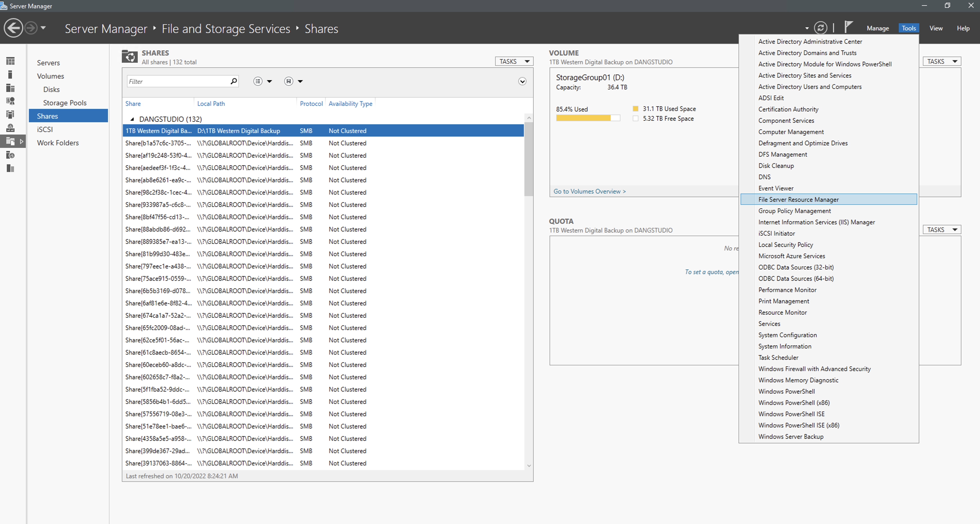Image resolution: width=980 pixels, height=524 pixels.
Task: Follow the Go to Volumes Overview link
Action: (x=589, y=191)
